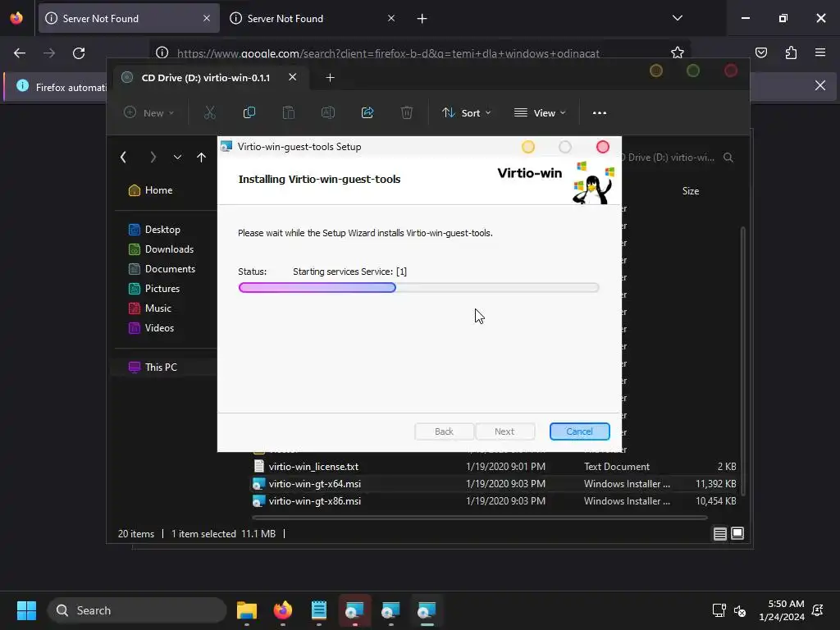
Task: Dismiss the Firefox notification bar
Action: pyautogui.click(x=820, y=85)
